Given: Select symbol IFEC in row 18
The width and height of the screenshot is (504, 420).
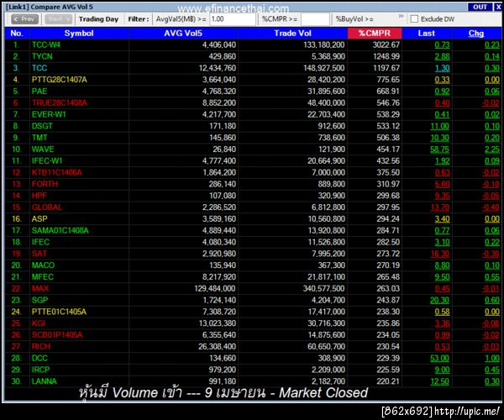Looking at the screenshot, I should pyautogui.click(x=41, y=242).
